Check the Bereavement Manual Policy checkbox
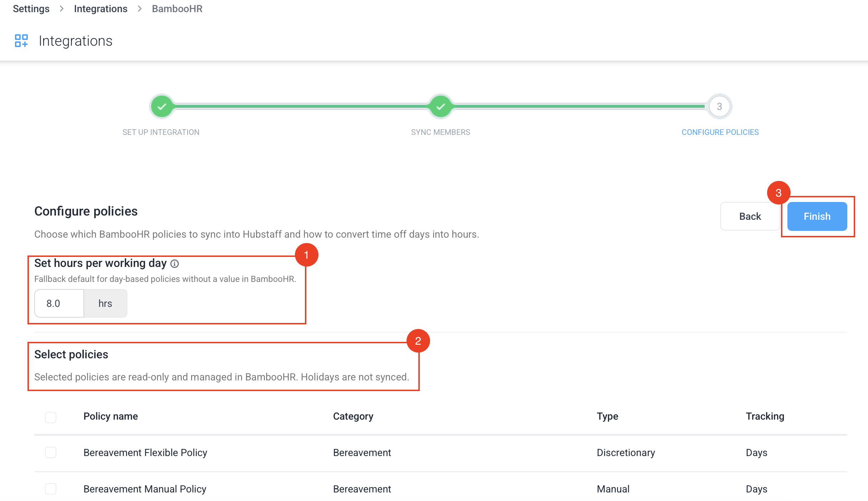 (51, 489)
